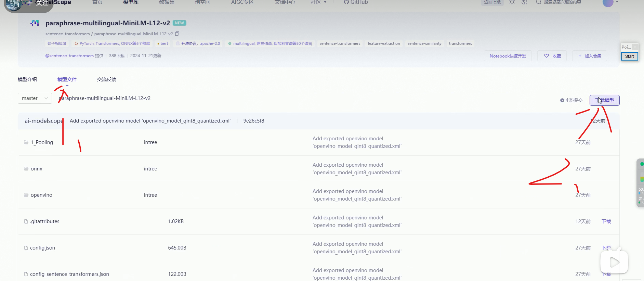The image size is (644, 281).
Task: Click the 下载模型 download model button
Action: pos(604,100)
